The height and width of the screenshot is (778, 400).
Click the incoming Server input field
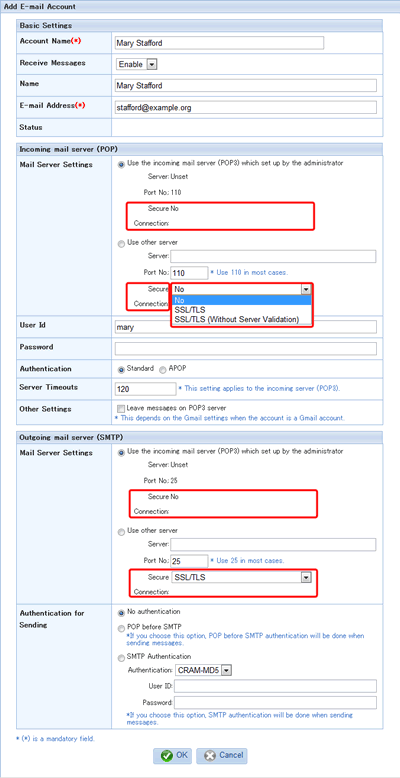(273, 257)
